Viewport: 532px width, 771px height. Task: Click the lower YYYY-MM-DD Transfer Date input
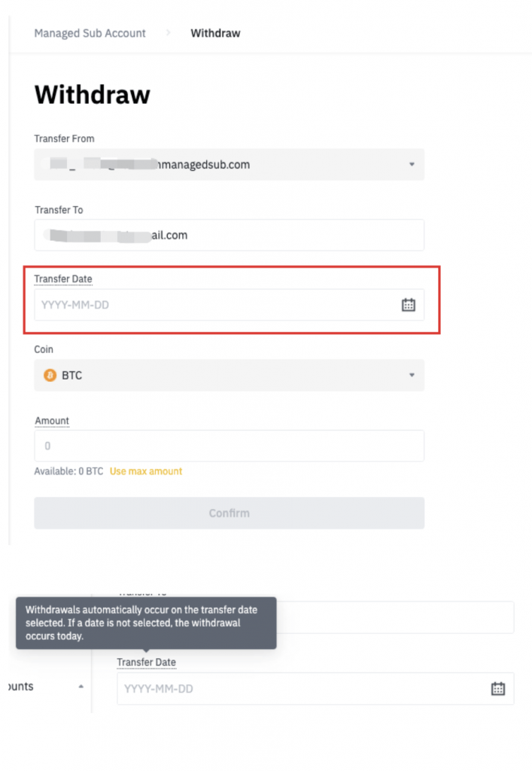point(315,688)
